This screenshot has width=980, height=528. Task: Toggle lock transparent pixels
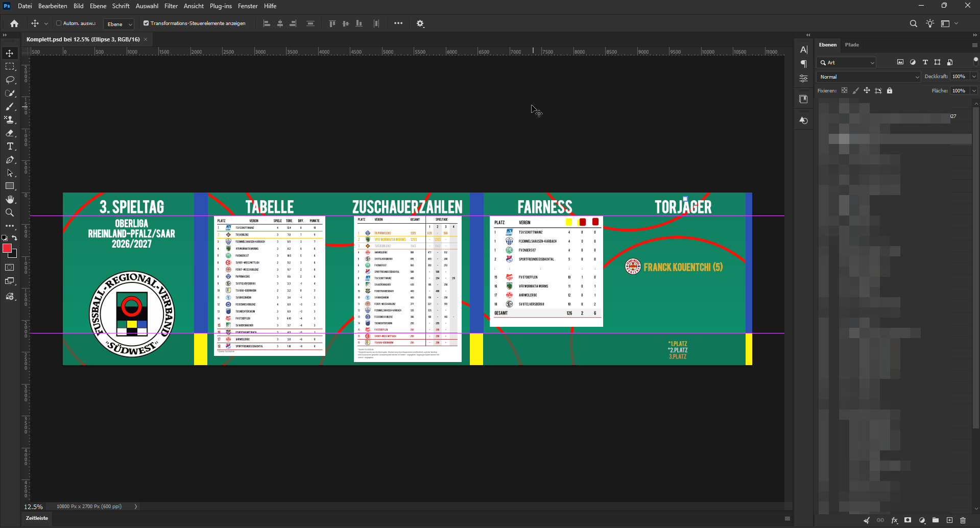844,90
